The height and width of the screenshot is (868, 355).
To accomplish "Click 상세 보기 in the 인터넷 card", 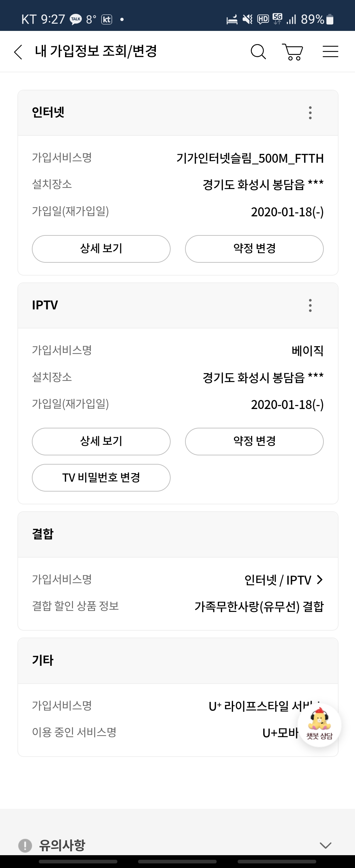I will click(101, 249).
